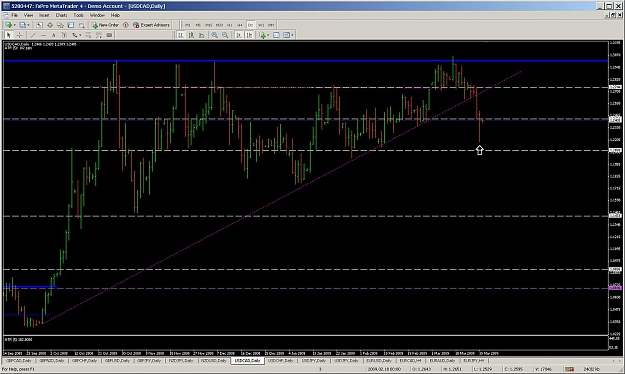The height and width of the screenshot is (374, 625).
Task: Select the D1 daily timeframe
Action: coord(250,25)
